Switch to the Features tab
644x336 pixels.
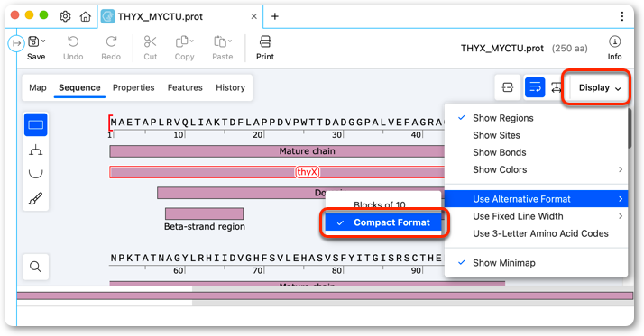click(x=185, y=87)
